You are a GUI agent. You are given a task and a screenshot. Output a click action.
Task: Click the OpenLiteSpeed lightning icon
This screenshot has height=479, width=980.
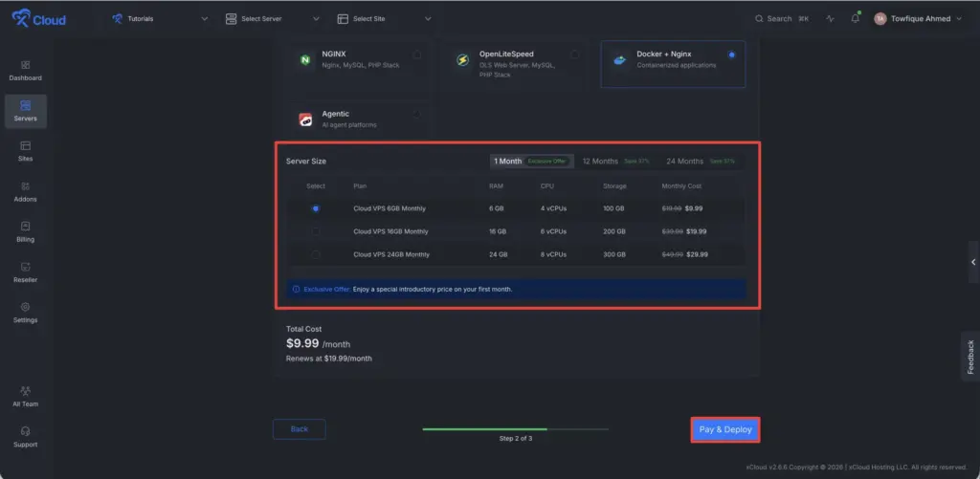click(462, 60)
